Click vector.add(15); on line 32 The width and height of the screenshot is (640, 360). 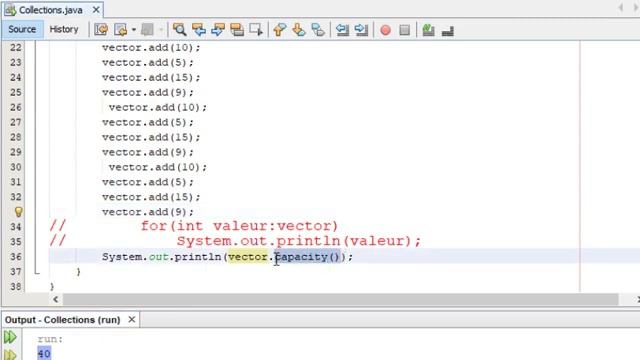point(151,197)
